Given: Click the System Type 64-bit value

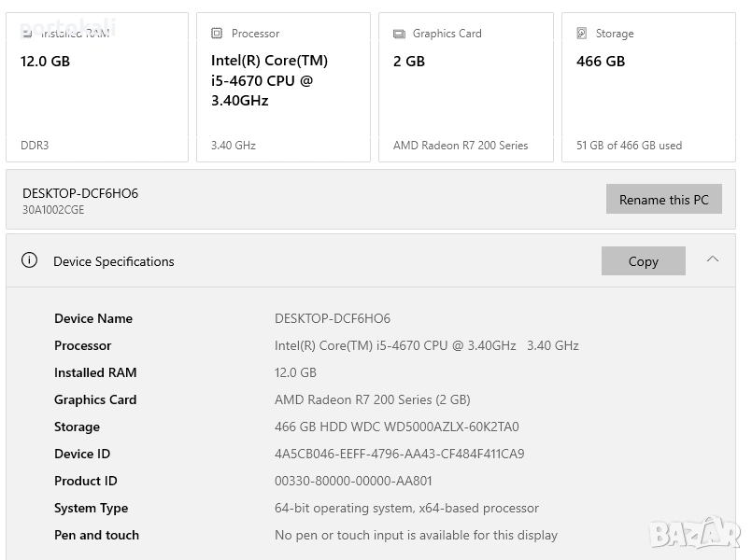Looking at the screenshot, I should [x=406, y=508].
